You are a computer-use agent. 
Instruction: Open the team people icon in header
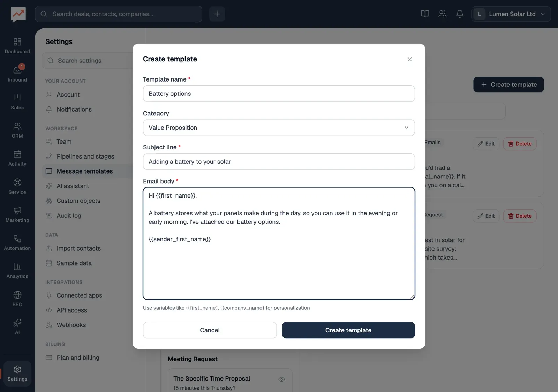(x=442, y=14)
